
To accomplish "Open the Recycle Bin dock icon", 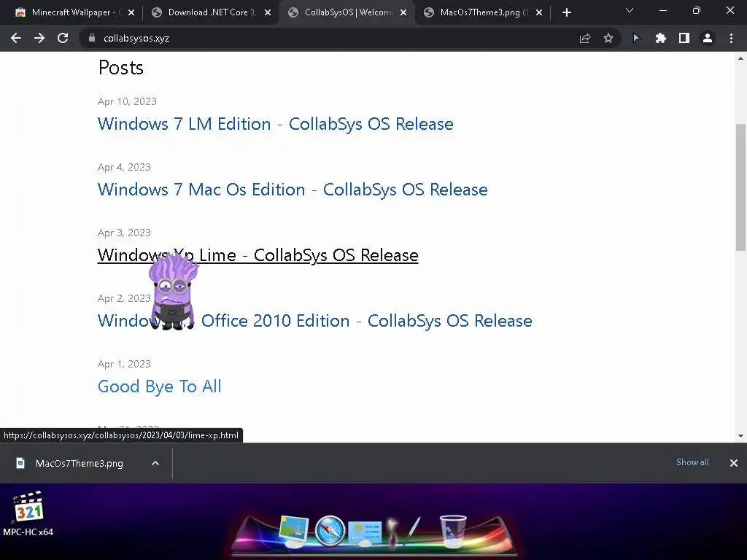I will click(x=452, y=531).
